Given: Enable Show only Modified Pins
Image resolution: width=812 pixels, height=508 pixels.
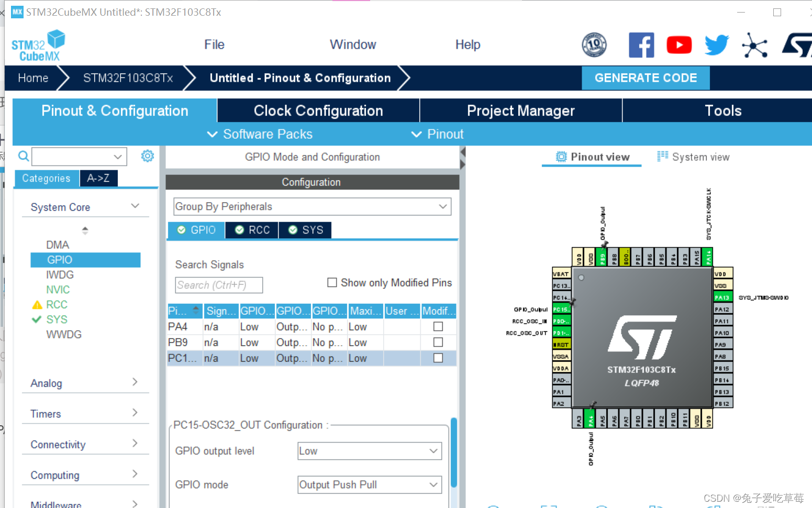Looking at the screenshot, I should pos(332,282).
